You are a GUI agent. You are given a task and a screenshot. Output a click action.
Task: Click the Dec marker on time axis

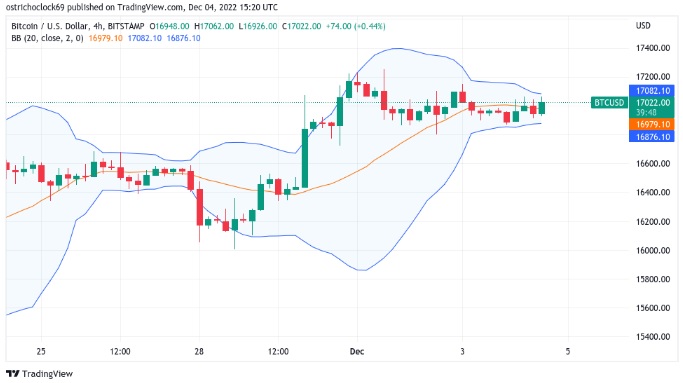tap(357, 351)
